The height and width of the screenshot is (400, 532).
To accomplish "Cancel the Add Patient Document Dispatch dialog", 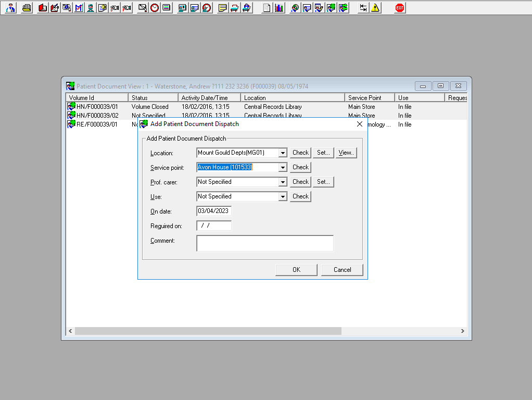I will click(342, 270).
